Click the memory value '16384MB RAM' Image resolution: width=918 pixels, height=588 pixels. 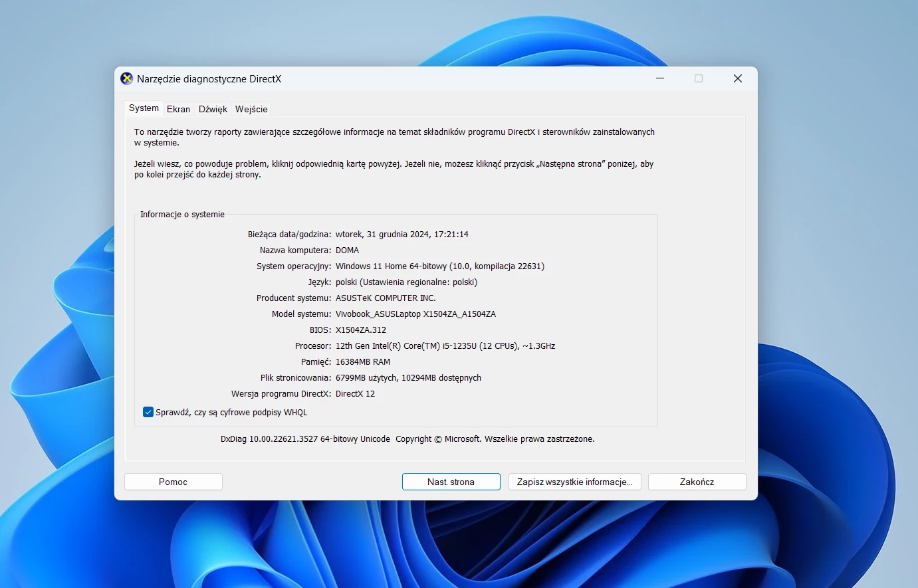point(363,362)
